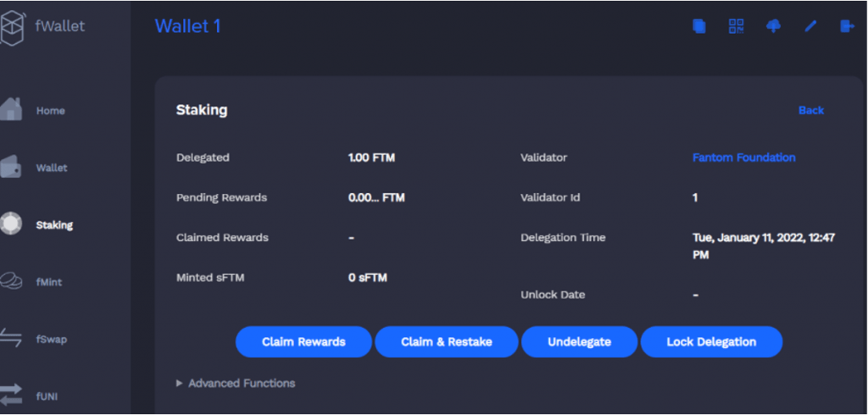
Task: Expand Advanced Functions
Action: tap(236, 384)
